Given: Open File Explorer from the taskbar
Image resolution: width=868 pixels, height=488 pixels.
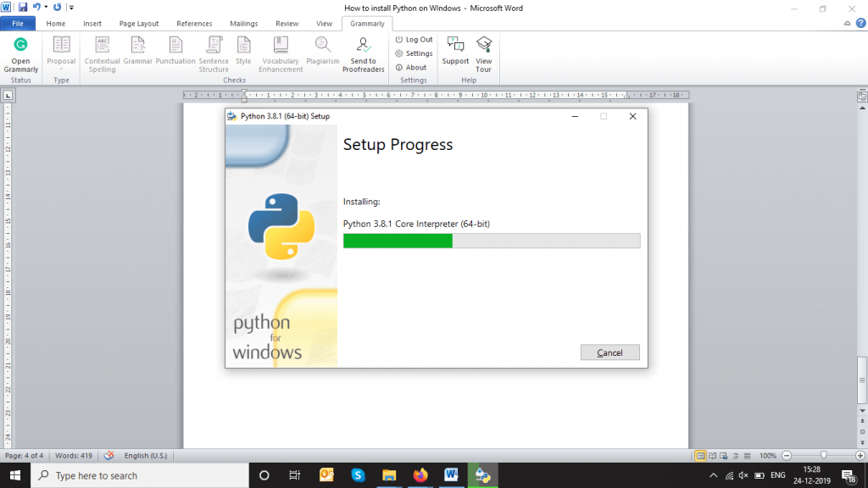Looking at the screenshot, I should (389, 475).
